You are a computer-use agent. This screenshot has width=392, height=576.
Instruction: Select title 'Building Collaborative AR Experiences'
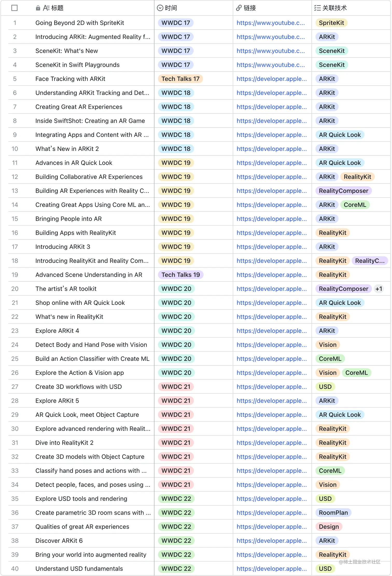coord(89,177)
